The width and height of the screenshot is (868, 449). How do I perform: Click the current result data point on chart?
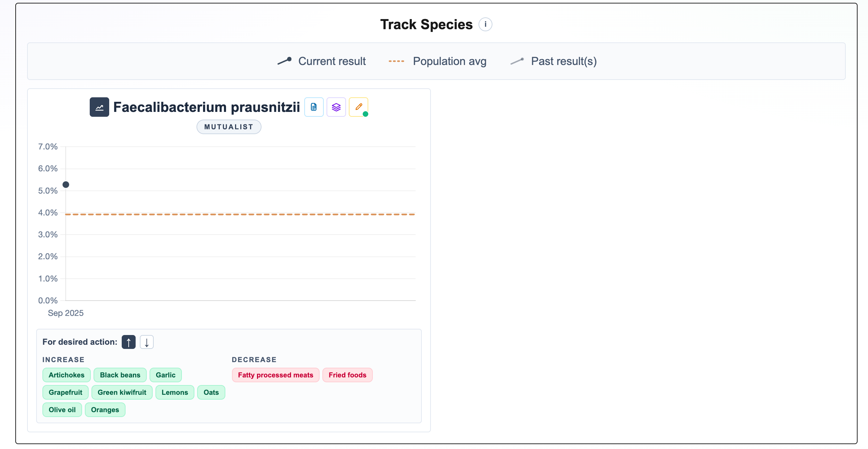click(66, 185)
